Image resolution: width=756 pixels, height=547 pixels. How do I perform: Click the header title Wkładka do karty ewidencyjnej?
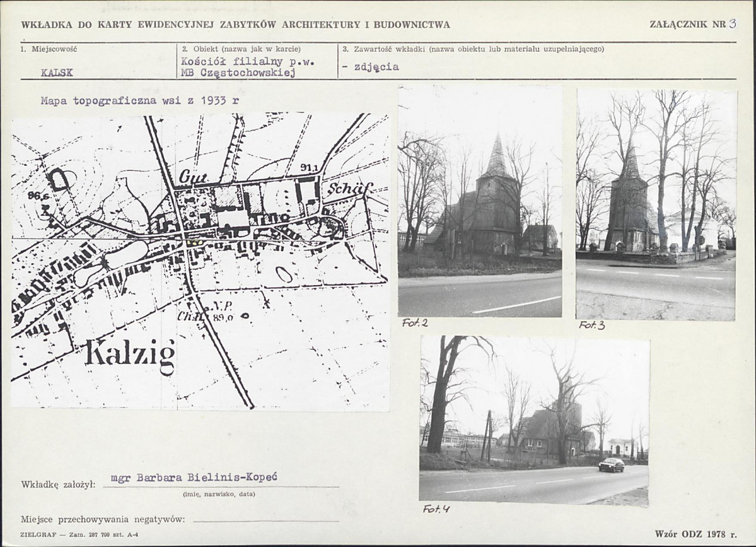[x=236, y=25]
